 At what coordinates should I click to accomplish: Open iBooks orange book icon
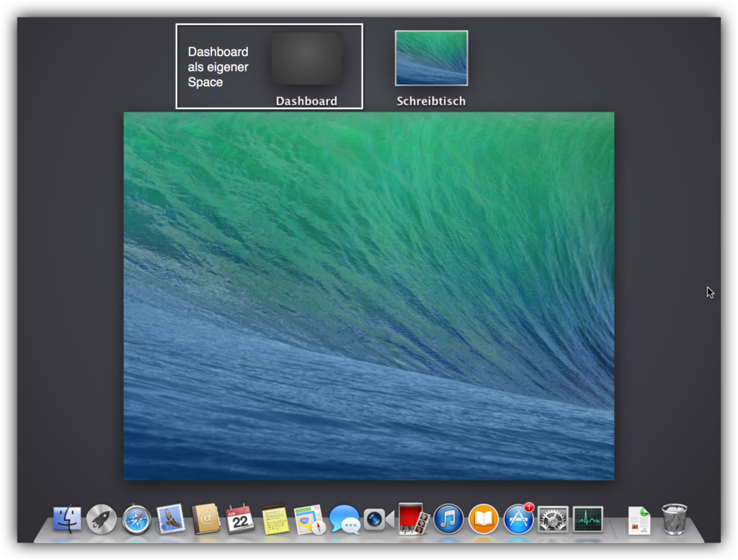(x=484, y=519)
